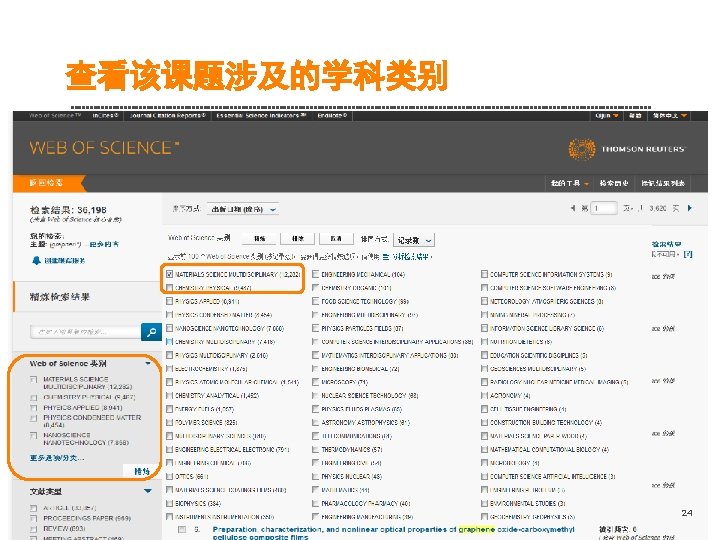Go to previous results page arrow

pyautogui.click(x=573, y=208)
